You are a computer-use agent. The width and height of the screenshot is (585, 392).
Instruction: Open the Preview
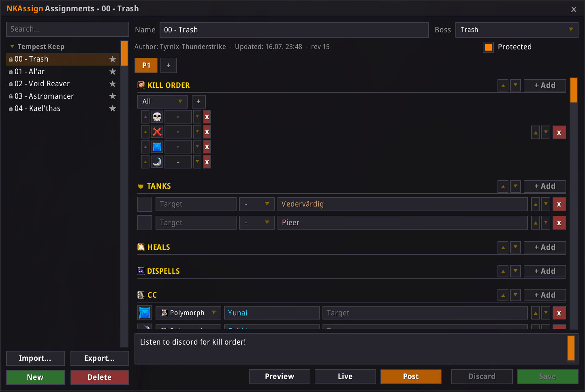click(280, 377)
